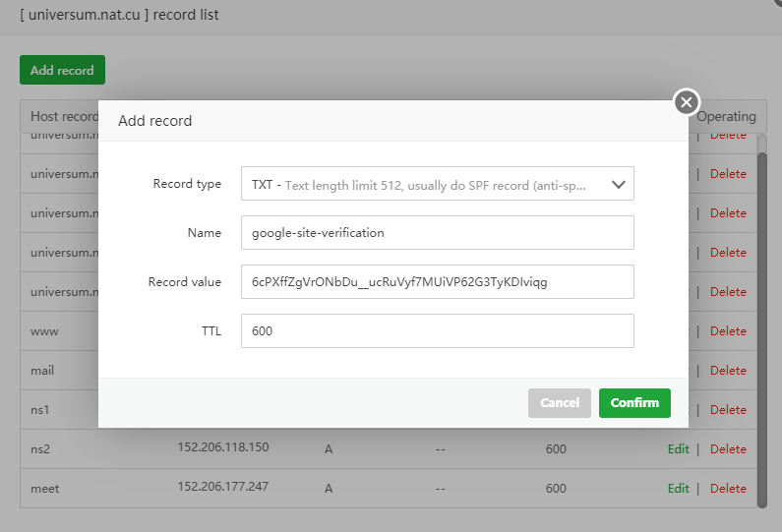
Task: Click the green Add record button
Action: point(62,70)
